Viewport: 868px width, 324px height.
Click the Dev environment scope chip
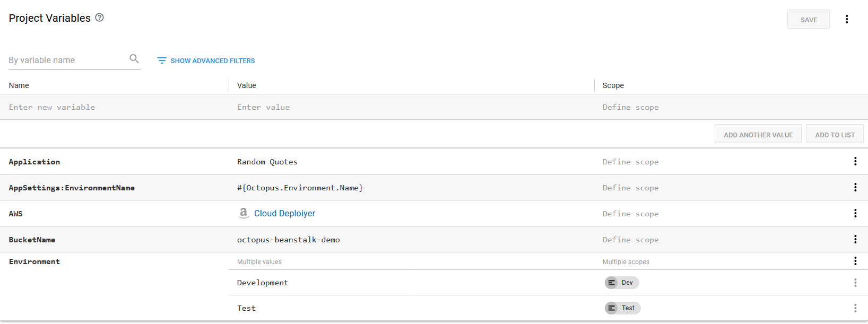(x=622, y=283)
